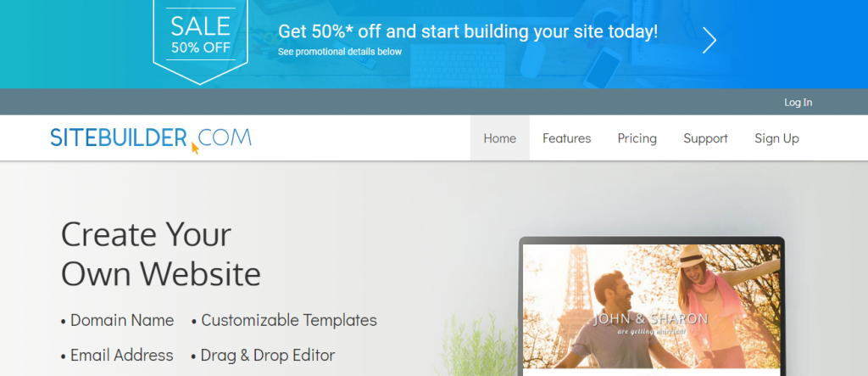The width and height of the screenshot is (868, 376).
Task: Open the Log In link
Action: pos(798,102)
